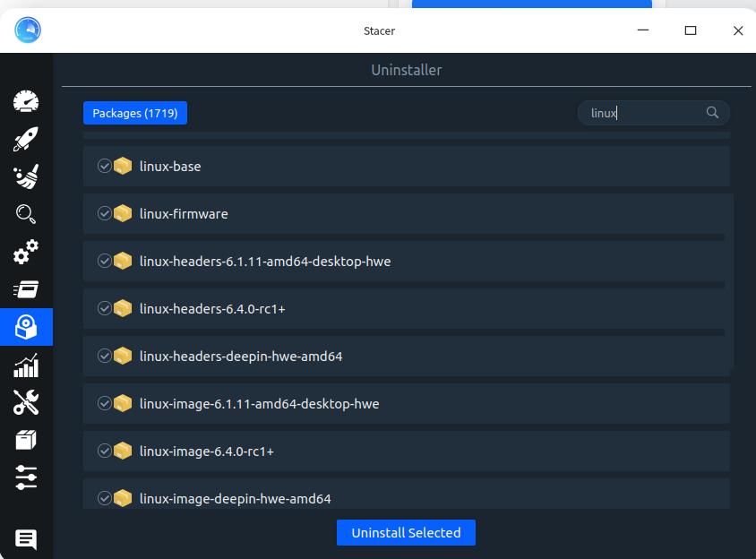Minimize the Stacer window

[643, 30]
